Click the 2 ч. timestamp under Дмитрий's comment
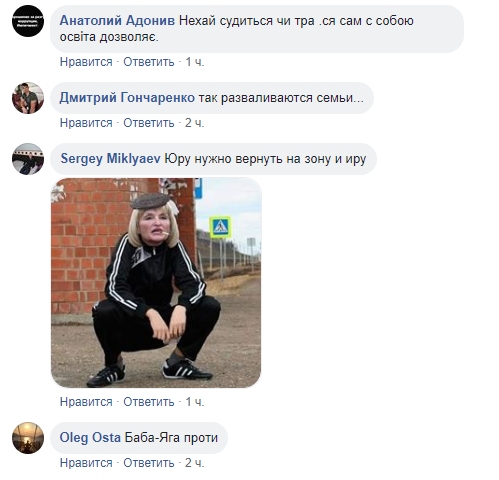 (195, 123)
